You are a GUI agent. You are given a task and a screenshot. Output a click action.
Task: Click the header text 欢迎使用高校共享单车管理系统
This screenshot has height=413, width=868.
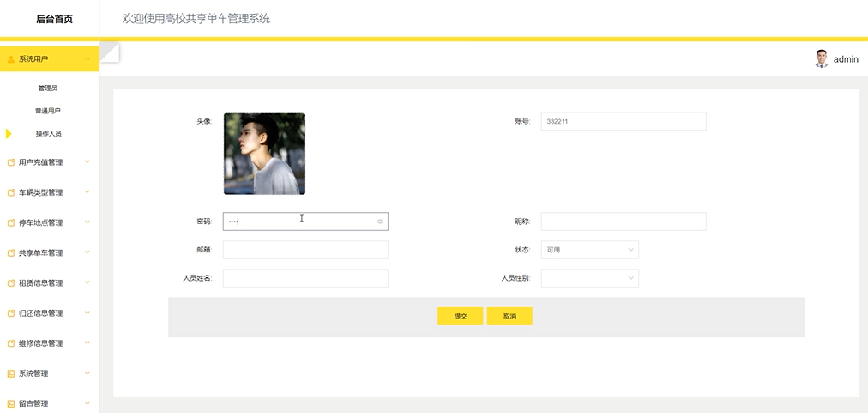pyautogui.click(x=196, y=19)
